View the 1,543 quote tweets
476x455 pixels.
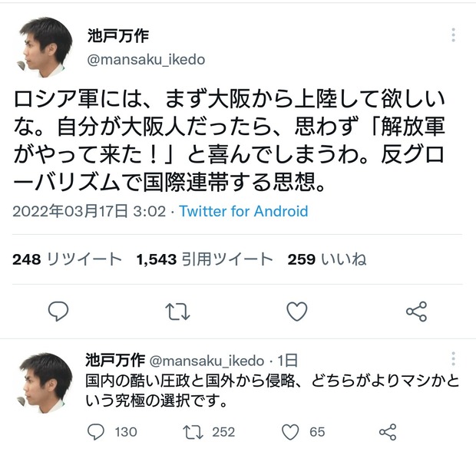pyautogui.click(x=204, y=259)
